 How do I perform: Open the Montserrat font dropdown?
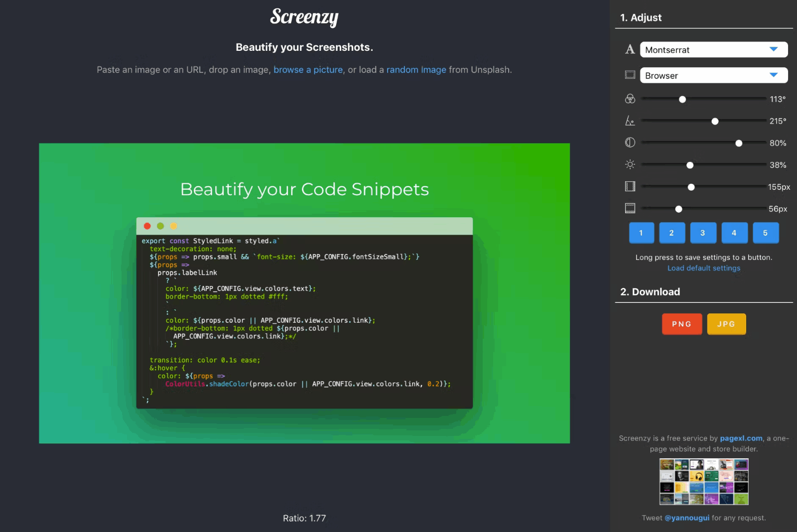pos(713,49)
